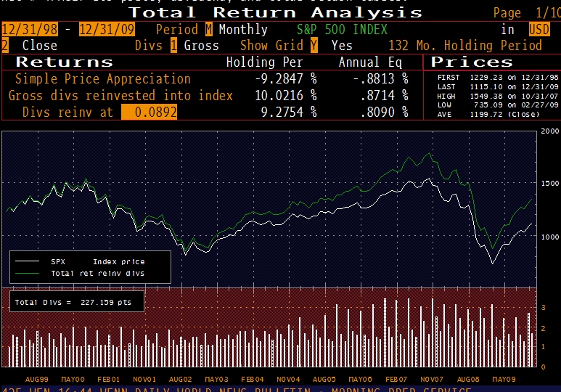
Task: Click the price type field before Close
Action: click(x=5, y=45)
